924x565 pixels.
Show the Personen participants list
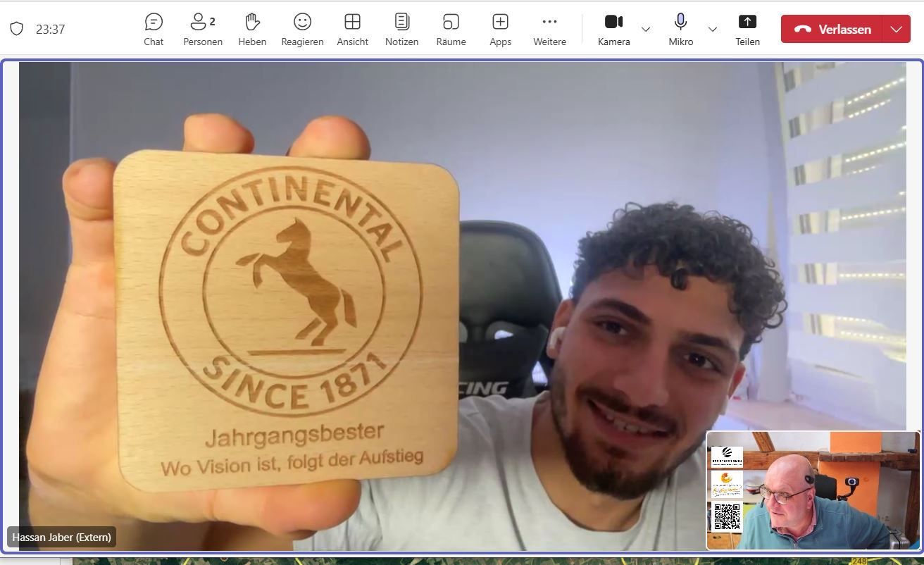203,30
